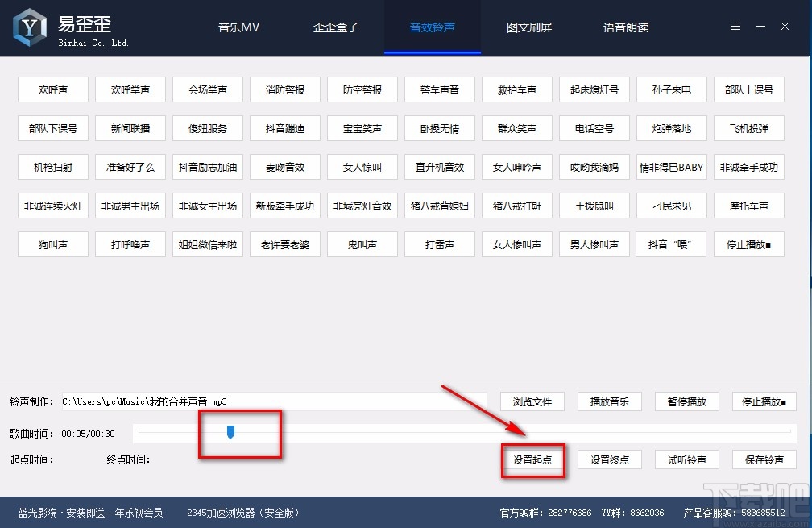Save the ringtone with 保存铃声
The height and width of the screenshot is (528, 812).
764,459
